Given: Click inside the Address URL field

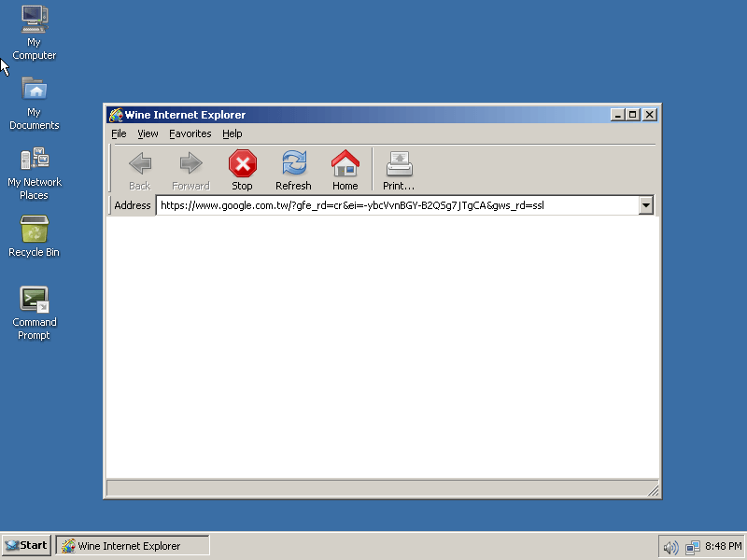Looking at the screenshot, I should point(398,205).
